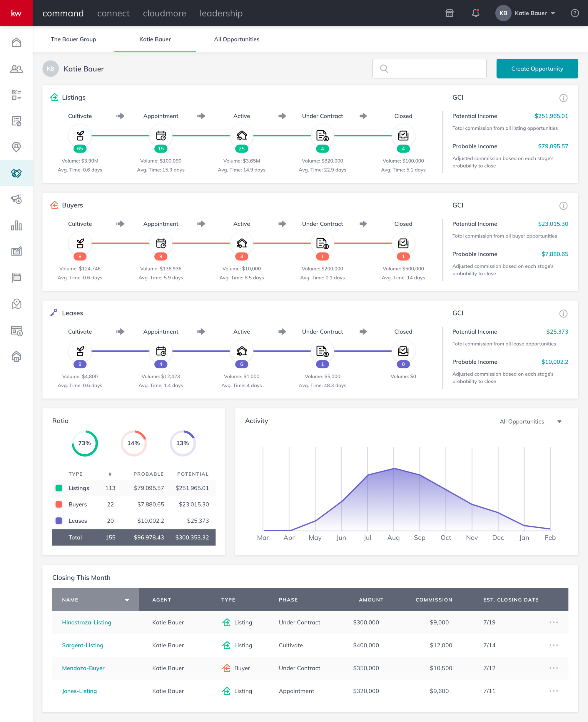Open the Hinostroza-Listing opportunity link
This screenshot has height=722, width=588.
point(86,622)
